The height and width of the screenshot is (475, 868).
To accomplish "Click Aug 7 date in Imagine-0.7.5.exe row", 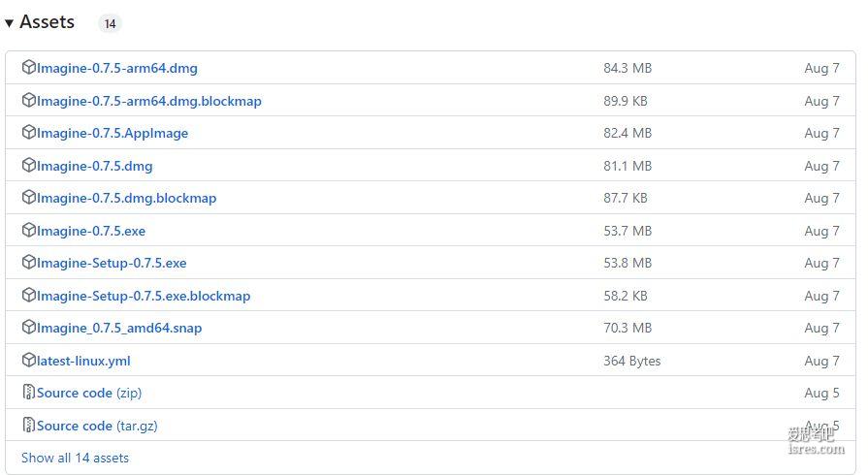I will [822, 231].
